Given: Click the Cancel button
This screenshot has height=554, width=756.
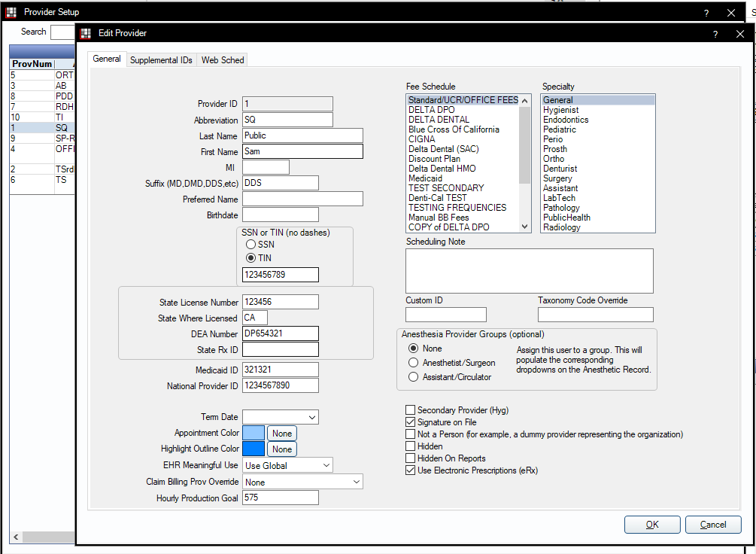Looking at the screenshot, I should [713, 525].
